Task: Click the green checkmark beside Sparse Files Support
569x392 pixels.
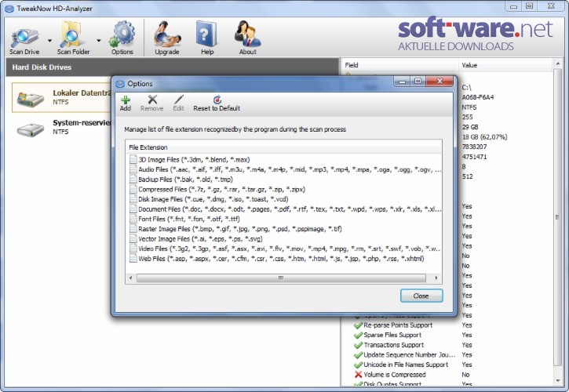Action: [358, 335]
